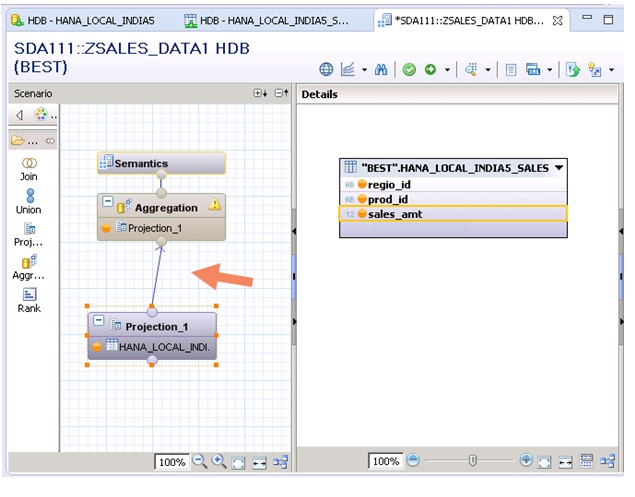Fit Details diagram to window
Viewport: 635px width, 497px height.
click(545, 461)
